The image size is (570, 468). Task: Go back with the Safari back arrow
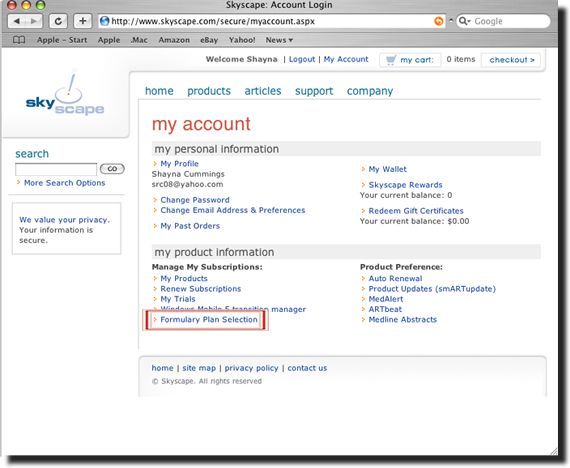16,21
